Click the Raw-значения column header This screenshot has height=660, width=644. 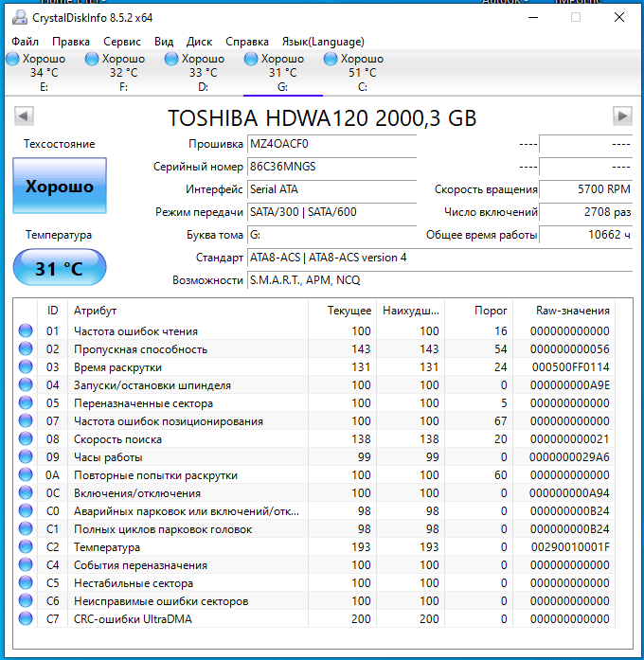572,311
